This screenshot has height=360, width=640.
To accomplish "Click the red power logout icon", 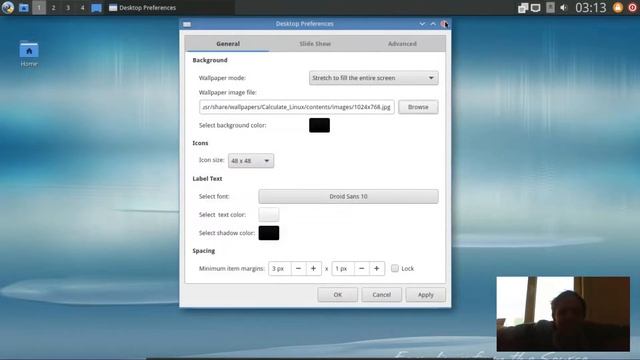I will [633, 8].
